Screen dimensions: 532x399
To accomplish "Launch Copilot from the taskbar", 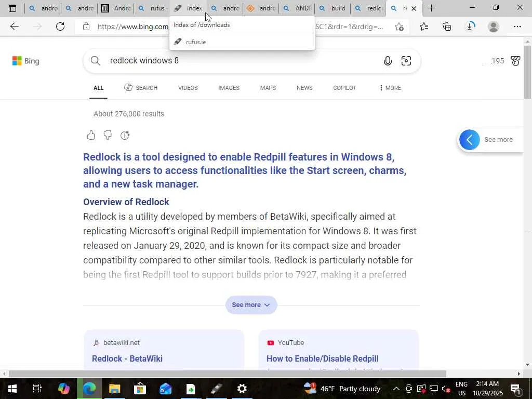I will 63,389.
